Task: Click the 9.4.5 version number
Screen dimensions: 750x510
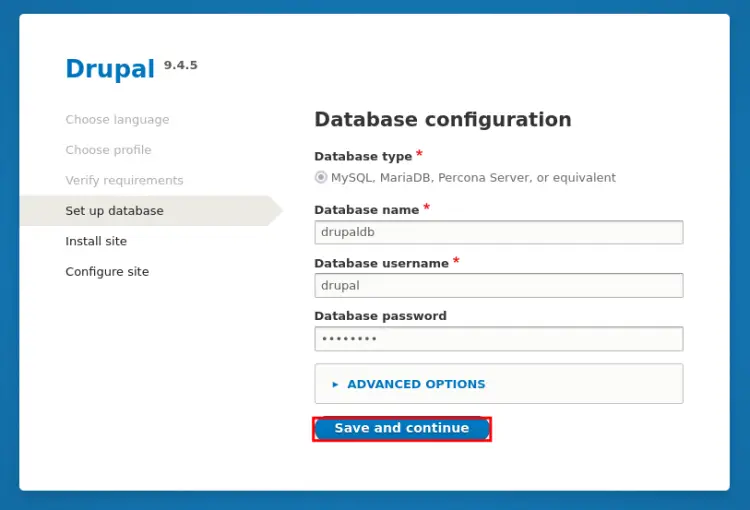Action: pyautogui.click(x=180, y=65)
